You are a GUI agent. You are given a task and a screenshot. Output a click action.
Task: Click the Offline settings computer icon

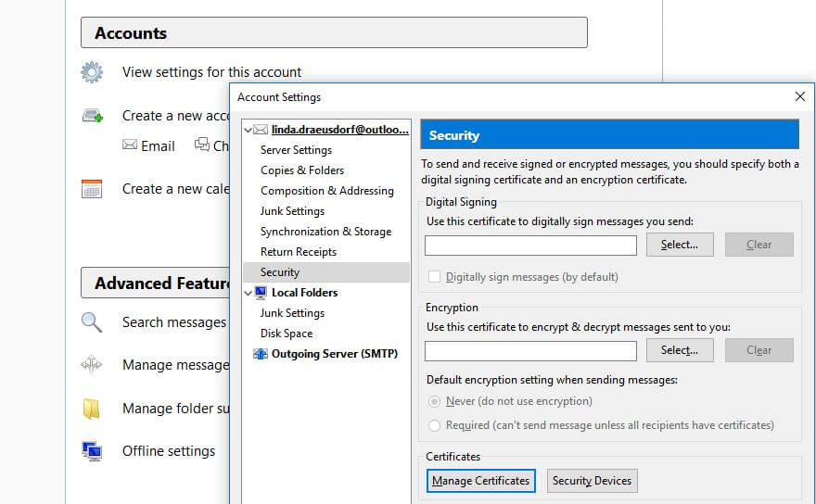92,451
